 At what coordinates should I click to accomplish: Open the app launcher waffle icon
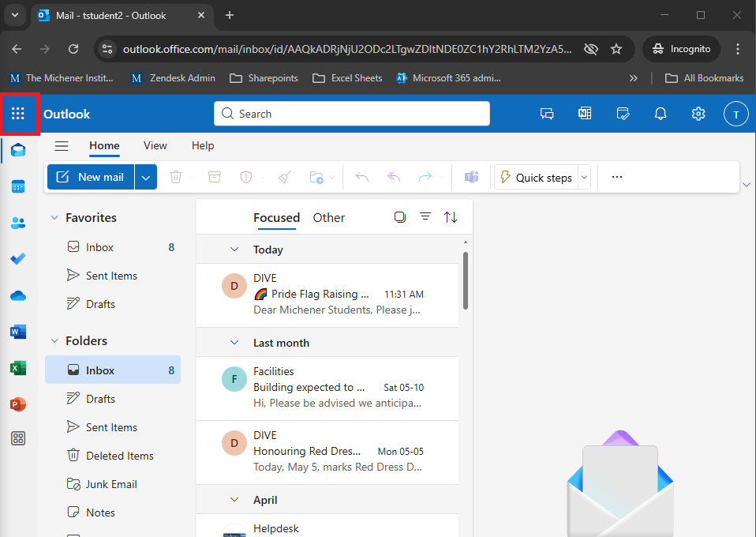pos(18,114)
